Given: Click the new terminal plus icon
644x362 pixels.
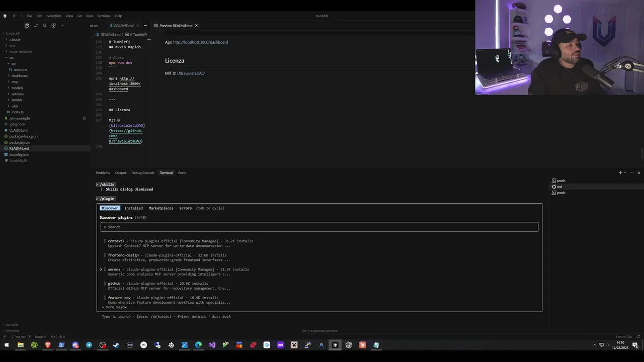Looking at the screenshot, I should click(x=620, y=173).
